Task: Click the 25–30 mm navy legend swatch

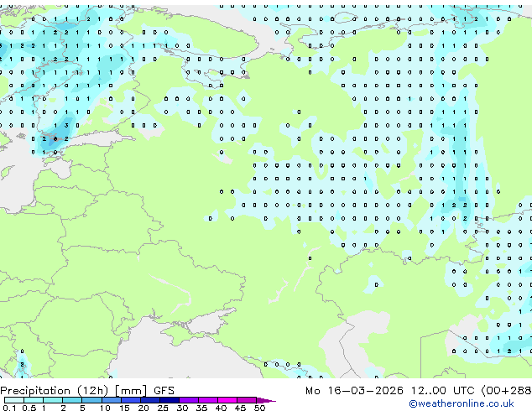Action: tap(170, 400)
